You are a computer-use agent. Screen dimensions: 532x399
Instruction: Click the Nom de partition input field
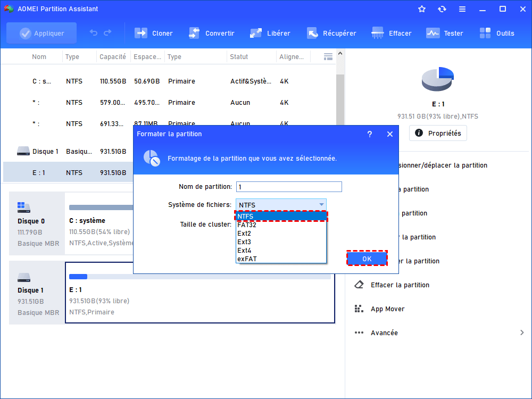[x=289, y=187]
